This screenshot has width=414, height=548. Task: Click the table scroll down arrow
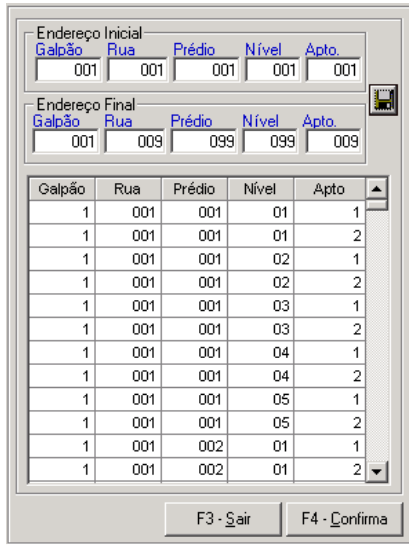[376, 471]
